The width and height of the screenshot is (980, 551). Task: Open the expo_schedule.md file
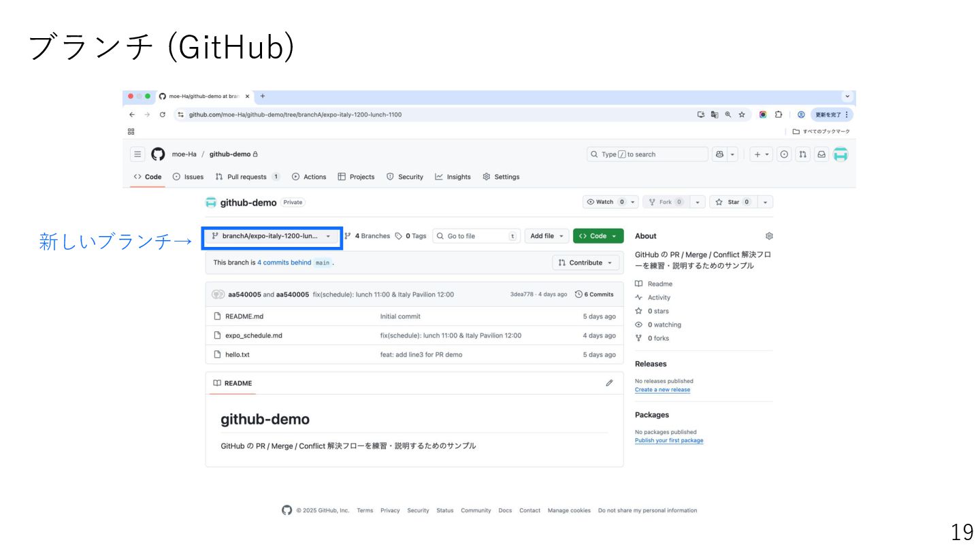coord(253,335)
